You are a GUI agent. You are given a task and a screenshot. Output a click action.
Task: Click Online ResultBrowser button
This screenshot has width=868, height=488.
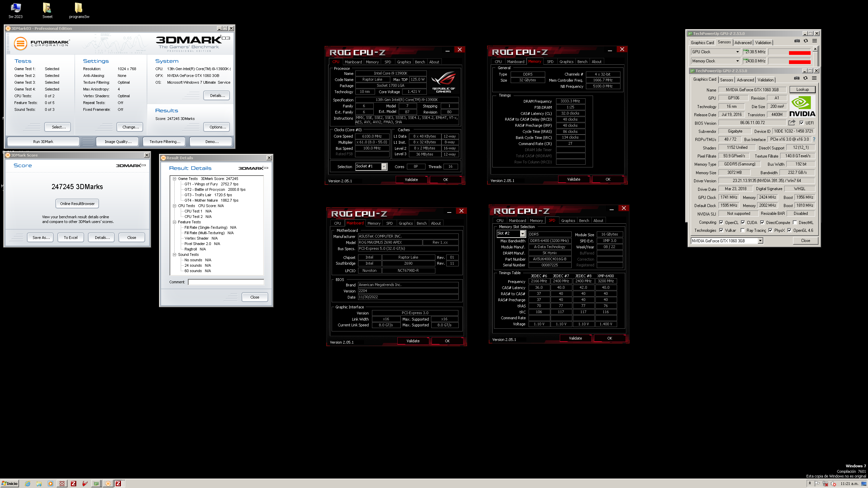pos(77,204)
